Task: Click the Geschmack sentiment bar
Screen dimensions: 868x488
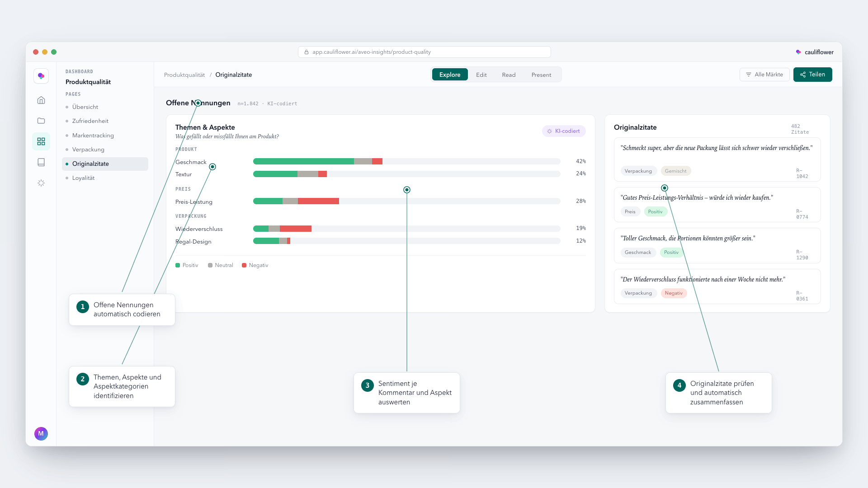Action: pos(406,161)
